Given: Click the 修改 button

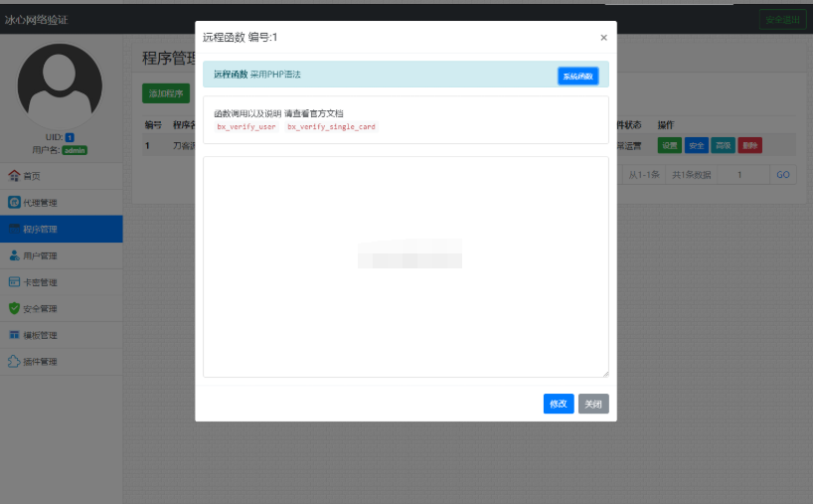Looking at the screenshot, I should (x=559, y=404).
